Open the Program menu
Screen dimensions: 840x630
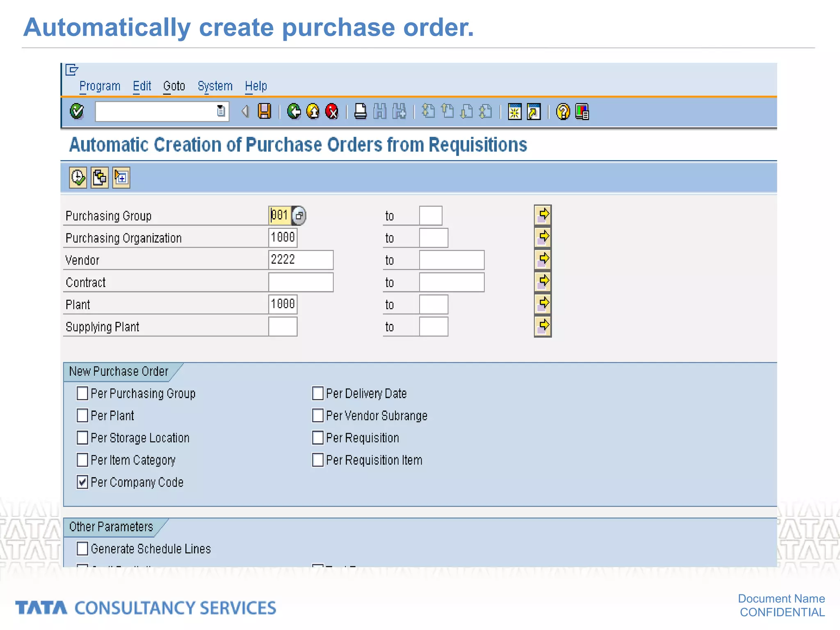click(x=100, y=86)
